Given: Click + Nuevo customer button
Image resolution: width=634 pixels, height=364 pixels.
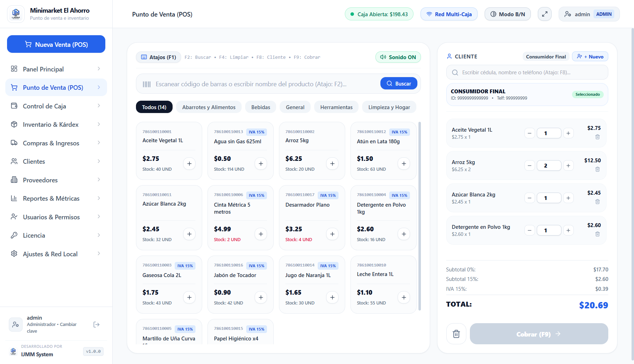Looking at the screenshot, I should 590,57.
